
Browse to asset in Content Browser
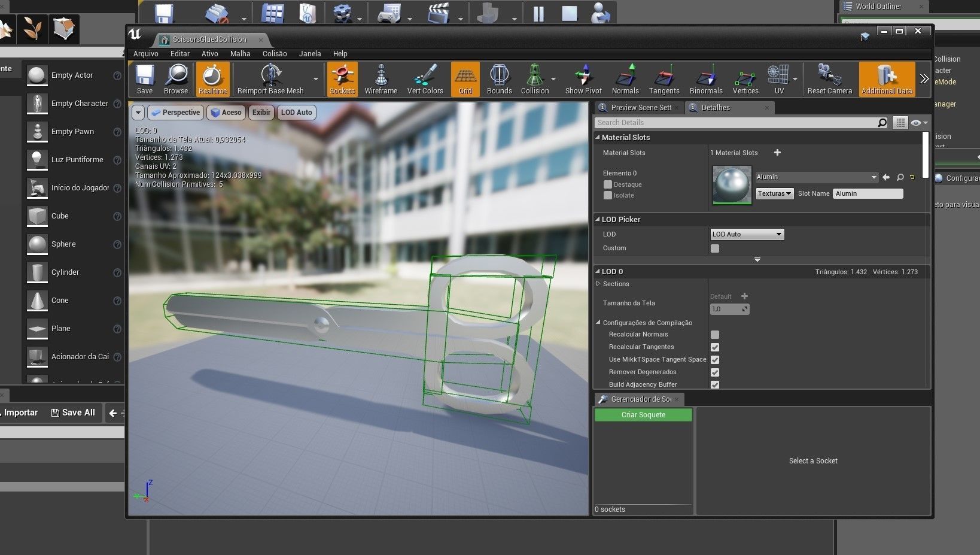click(x=176, y=80)
